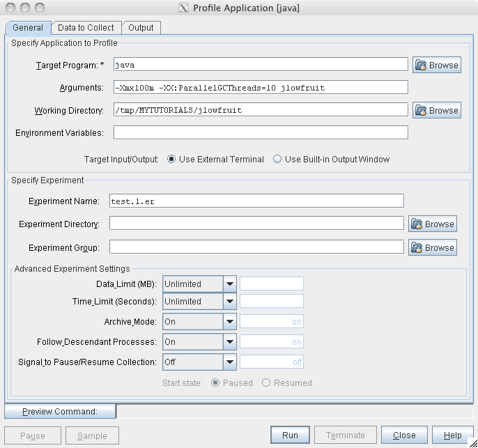Click the Browse button for Experiment Directory
The height and width of the screenshot is (448, 478).
coord(432,224)
